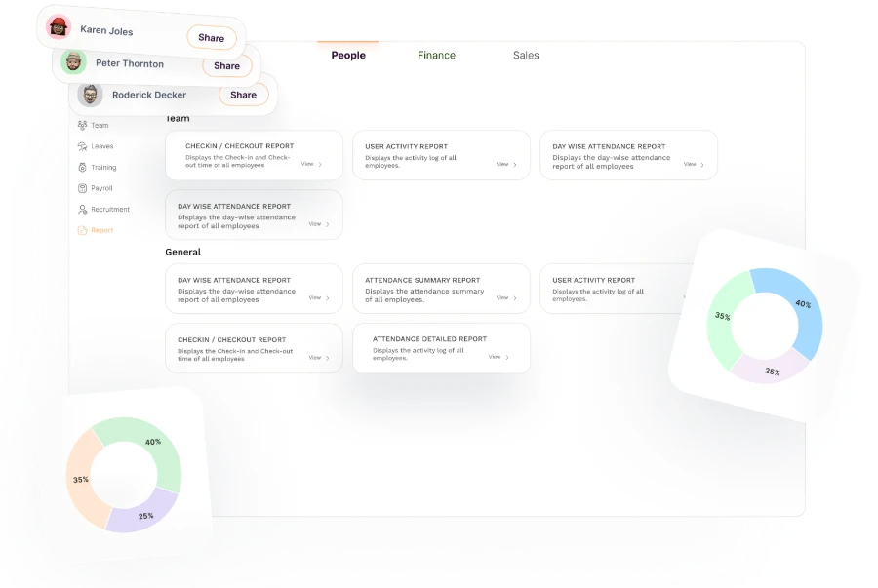Expand chevron on Attendance Summary Report card
The height and width of the screenshot is (588, 878).
515,298
